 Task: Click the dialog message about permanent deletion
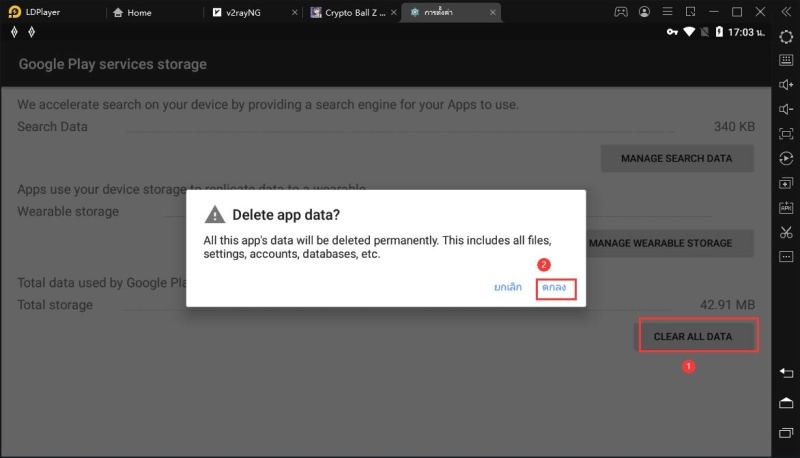pyautogui.click(x=378, y=247)
